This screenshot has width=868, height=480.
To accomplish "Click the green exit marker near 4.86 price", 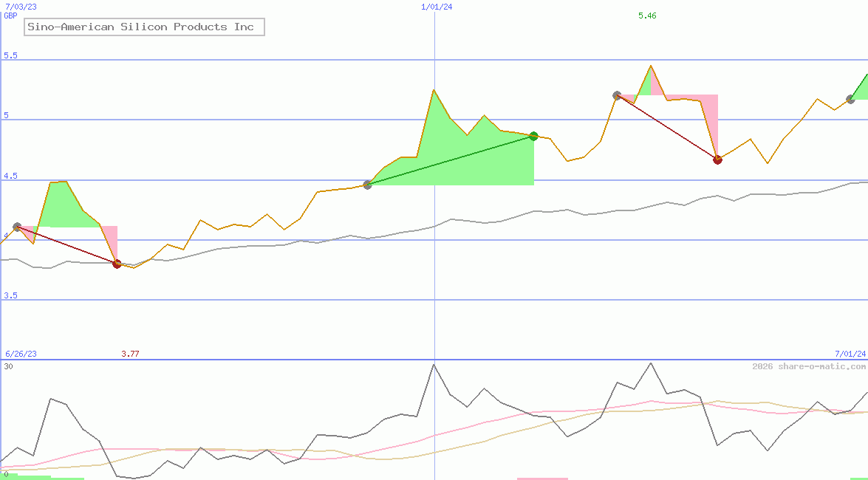I will 533,136.
